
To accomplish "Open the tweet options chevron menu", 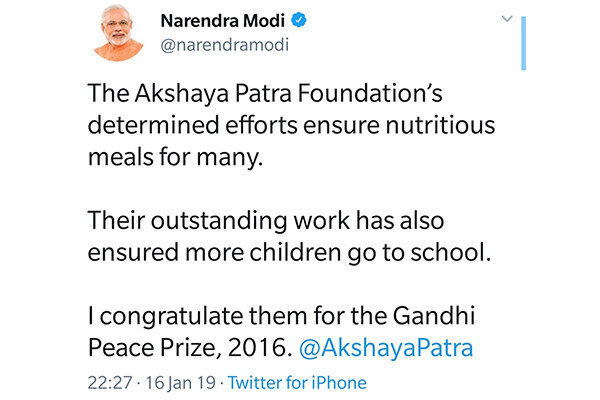I will point(506,19).
